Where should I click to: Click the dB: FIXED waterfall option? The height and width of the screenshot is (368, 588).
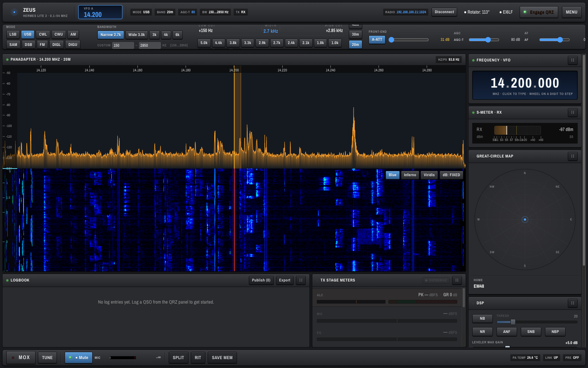451,175
